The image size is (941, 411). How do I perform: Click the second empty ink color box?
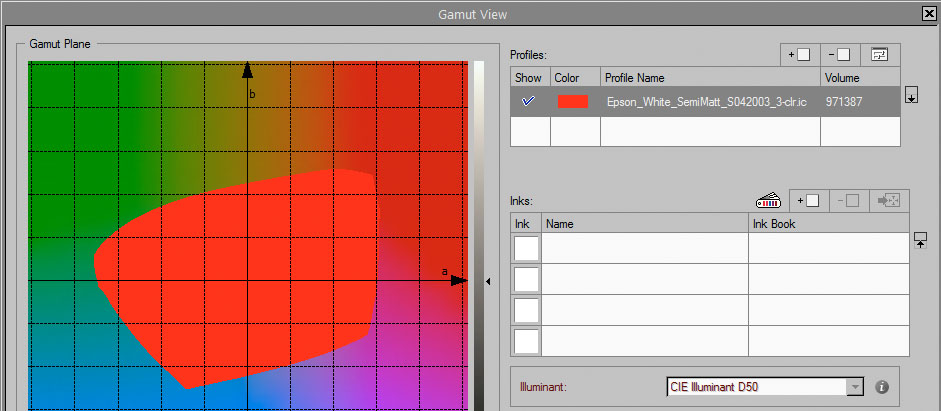[526, 279]
